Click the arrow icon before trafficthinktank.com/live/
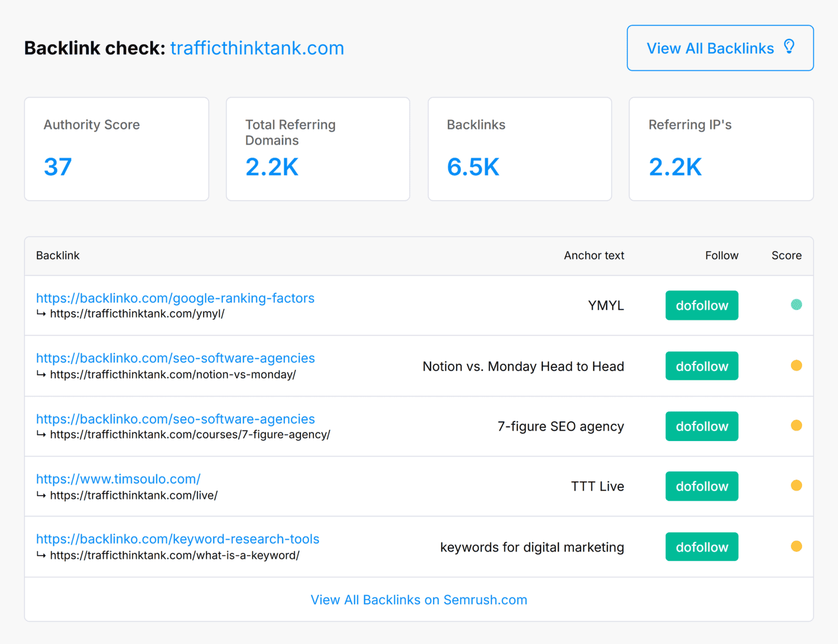838x644 pixels. (41, 495)
